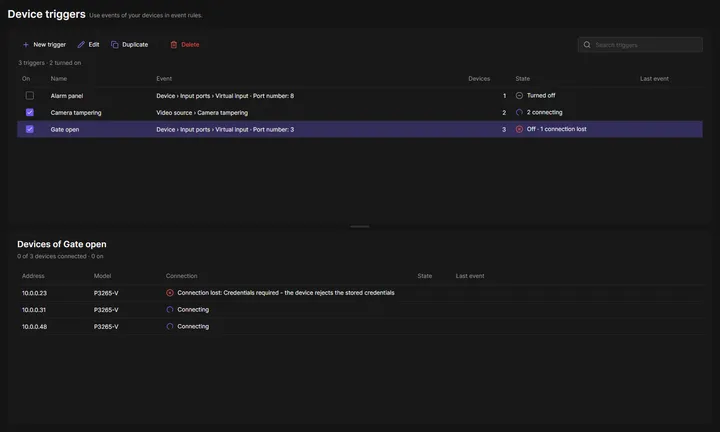Uncheck the Camera tampering trigger checkbox
This screenshot has height=432, width=720.
[x=30, y=112]
